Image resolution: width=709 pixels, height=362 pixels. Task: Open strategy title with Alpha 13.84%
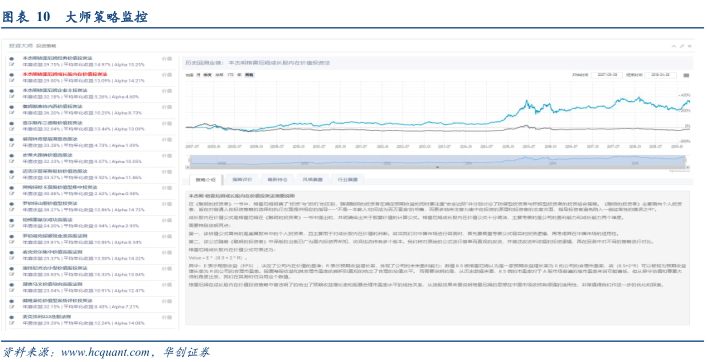coord(55,268)
